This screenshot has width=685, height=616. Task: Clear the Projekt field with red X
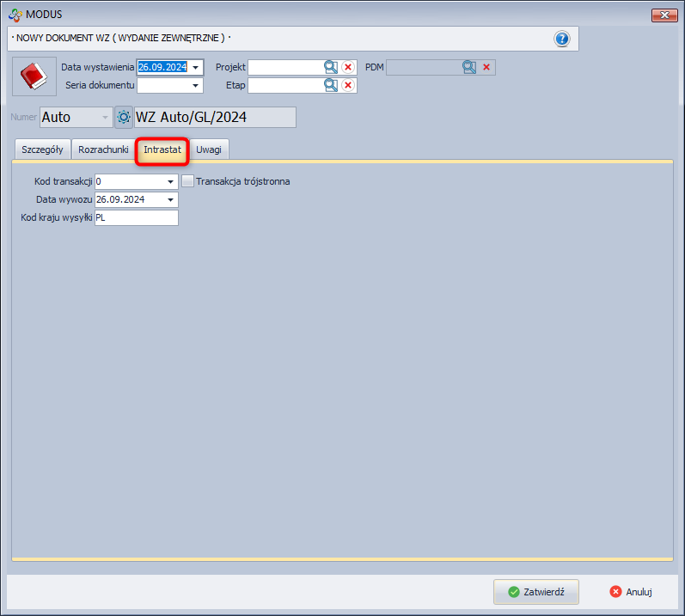click(x=348, y=67)
